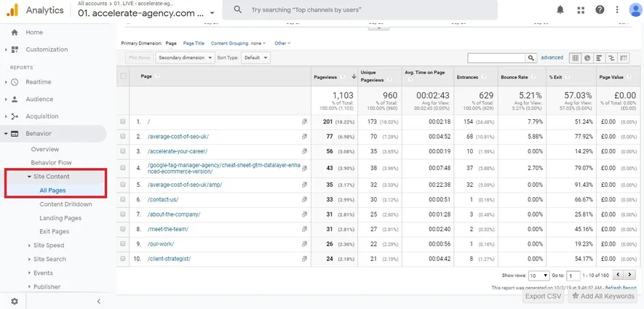The width and height of the screenshot is (644, 309).
Task: Go to next page of results arrow
Action: [x=629, y=275]
